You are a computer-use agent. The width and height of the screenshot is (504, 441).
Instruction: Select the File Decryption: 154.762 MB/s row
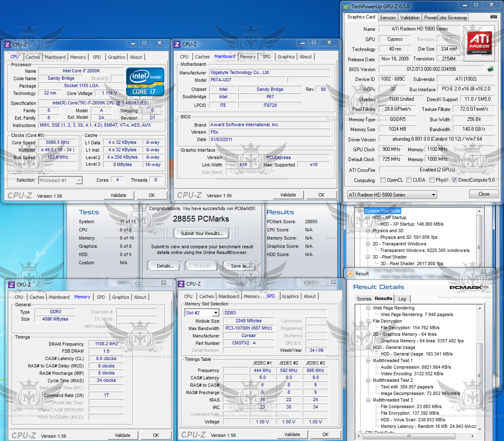(410, 328)
